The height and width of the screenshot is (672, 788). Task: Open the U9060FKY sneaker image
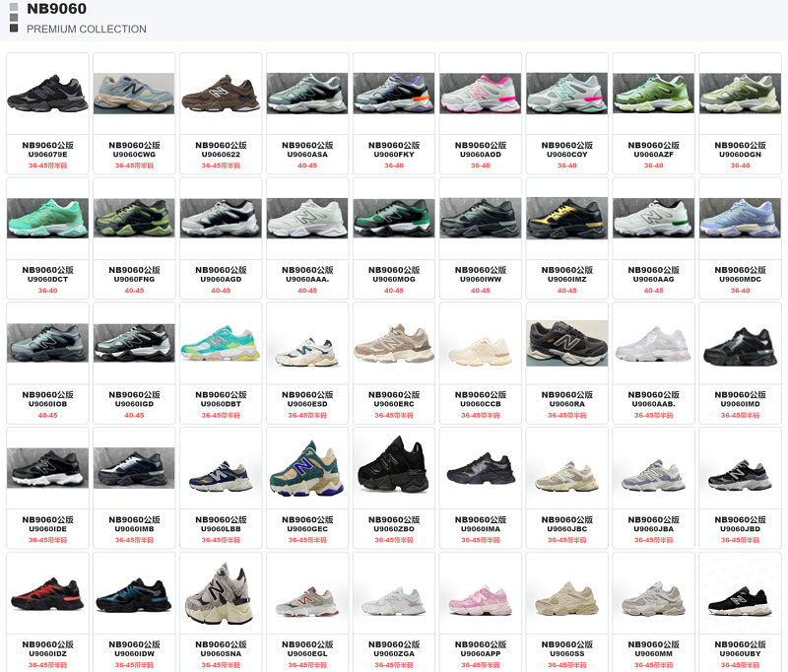(394, 94)
